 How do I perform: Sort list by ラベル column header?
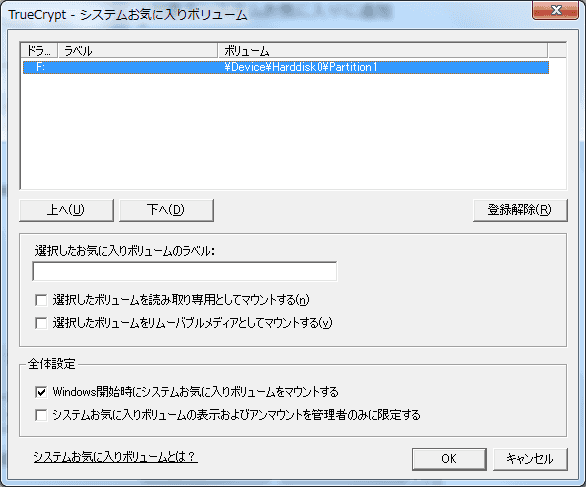tap(138, 50)
